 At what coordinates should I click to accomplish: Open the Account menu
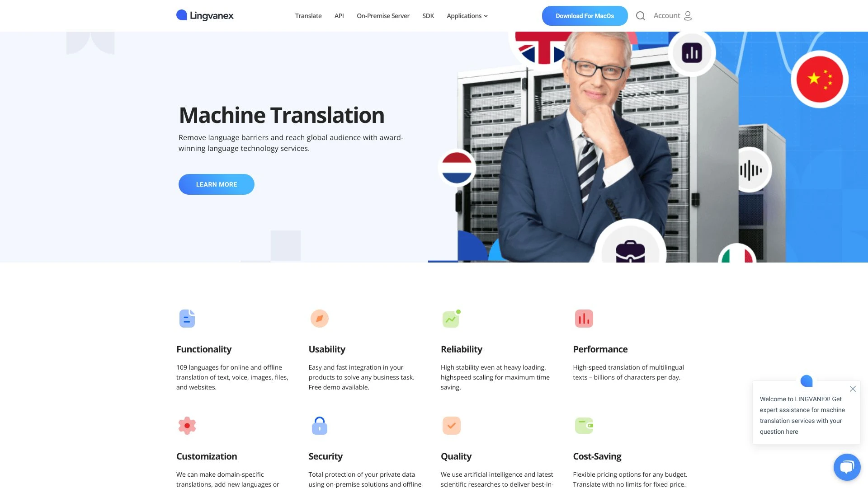(672, 15)
